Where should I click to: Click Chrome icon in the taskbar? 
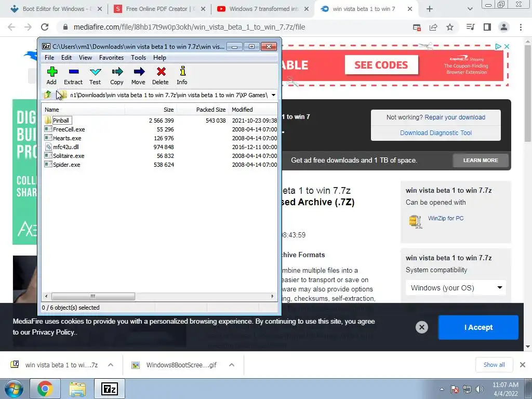(x=45, y=389)
